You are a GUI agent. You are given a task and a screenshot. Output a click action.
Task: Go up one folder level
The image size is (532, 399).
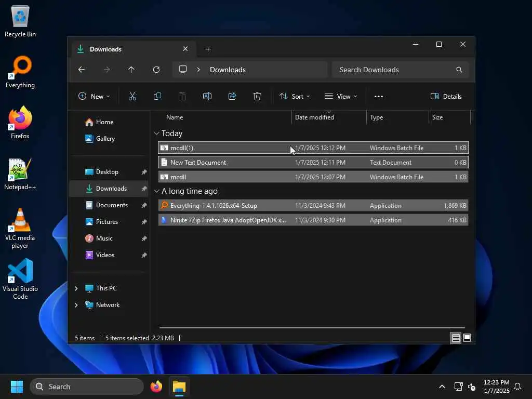[131, 70]
